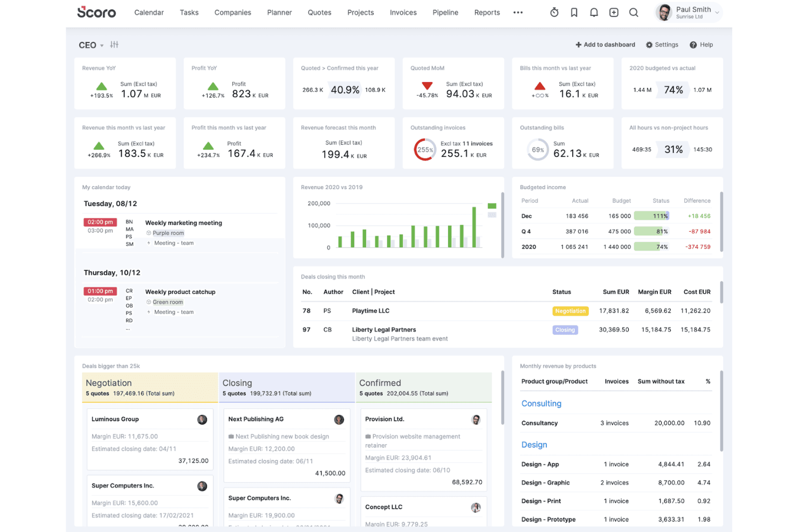Open the Liberty Legal Partners team event project

400,339
